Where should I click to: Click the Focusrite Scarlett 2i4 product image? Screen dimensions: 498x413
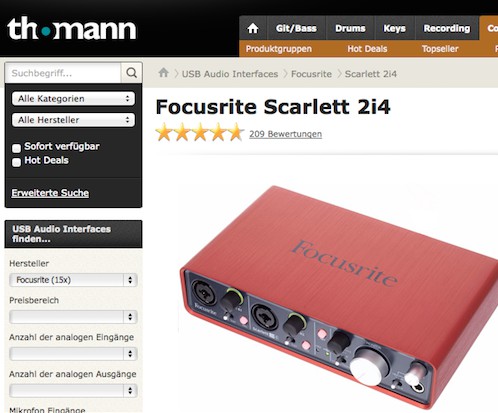338,297
